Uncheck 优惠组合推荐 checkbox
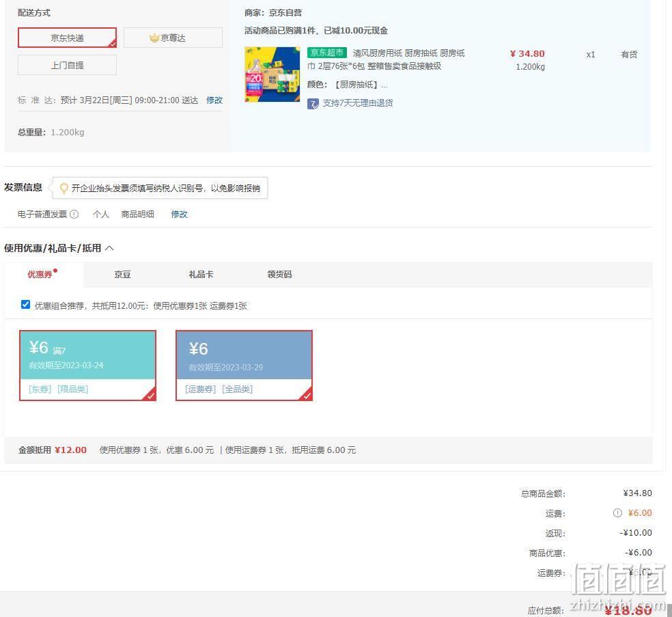This screenshot has width=672, height=617. (26, 305)
